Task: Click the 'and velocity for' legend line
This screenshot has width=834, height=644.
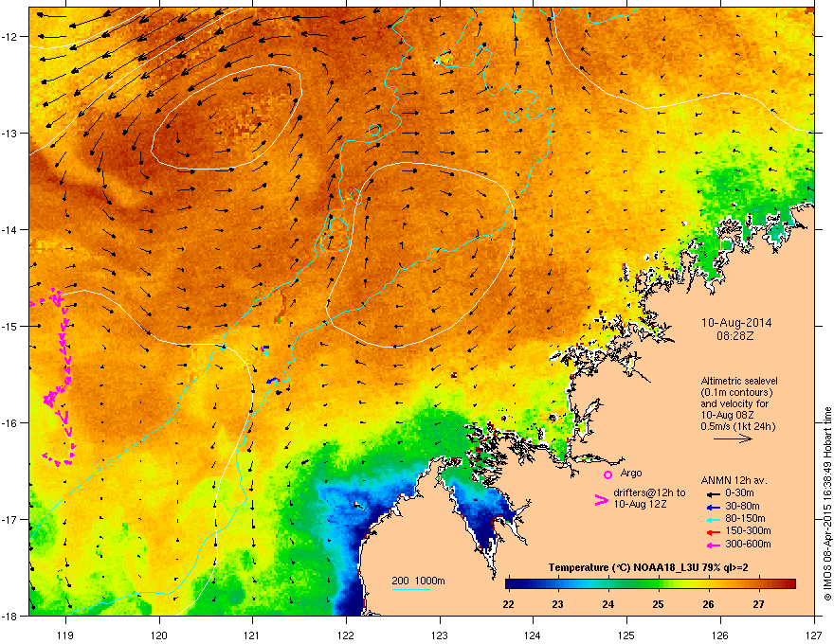Action: pyautogui.click(x=734, y=403)
